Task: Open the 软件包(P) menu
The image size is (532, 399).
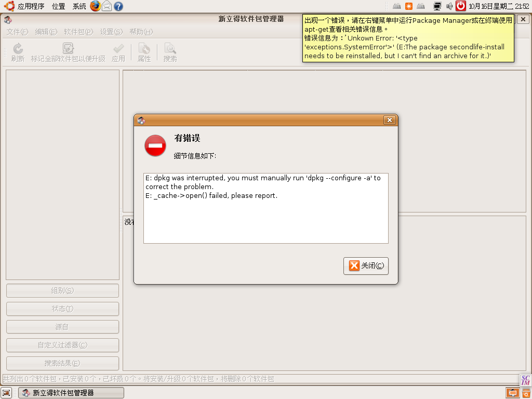Action: [x=78, y=32]
